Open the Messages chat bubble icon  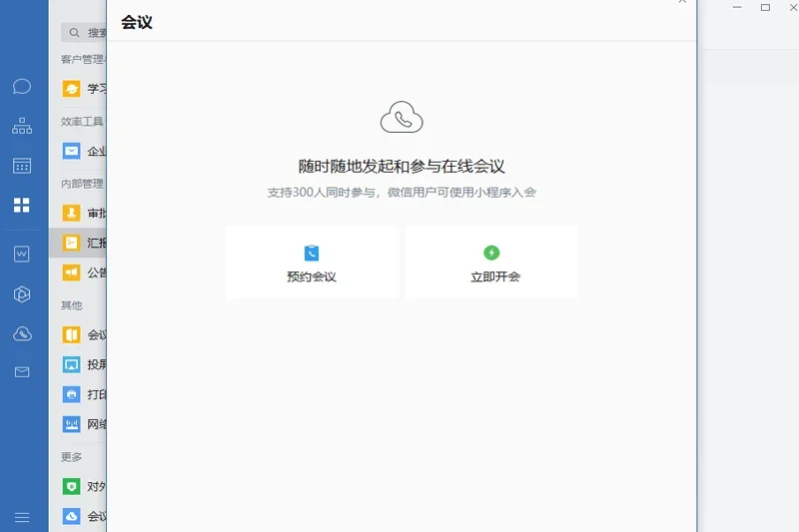[x=22, y=87]
